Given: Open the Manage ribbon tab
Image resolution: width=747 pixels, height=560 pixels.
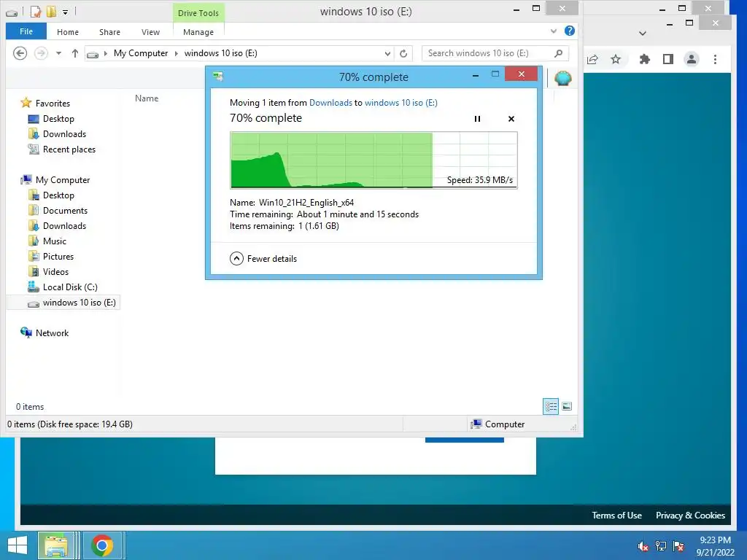Looking at the screenshot, I should pyautogui.click(x=198, y=32).
